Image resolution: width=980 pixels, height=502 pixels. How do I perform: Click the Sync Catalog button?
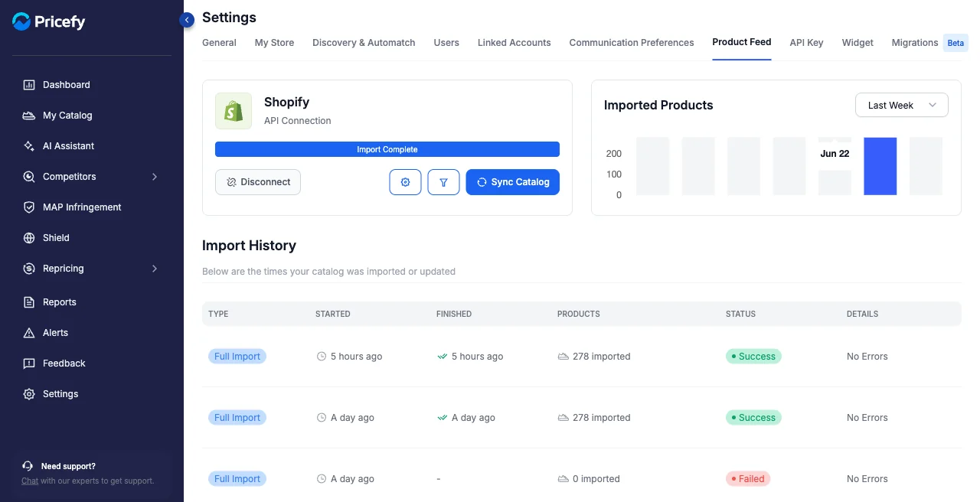coord(513,182)
